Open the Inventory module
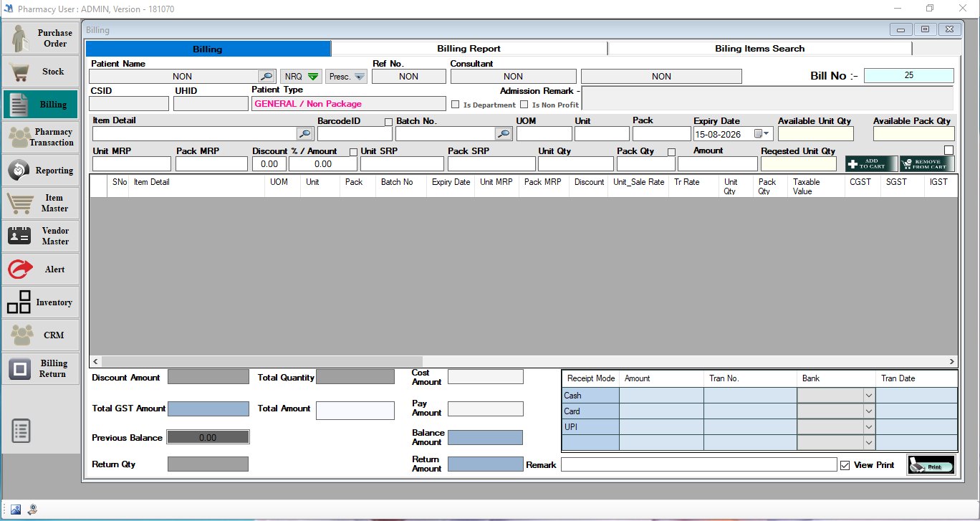 [x=40, y=302]
